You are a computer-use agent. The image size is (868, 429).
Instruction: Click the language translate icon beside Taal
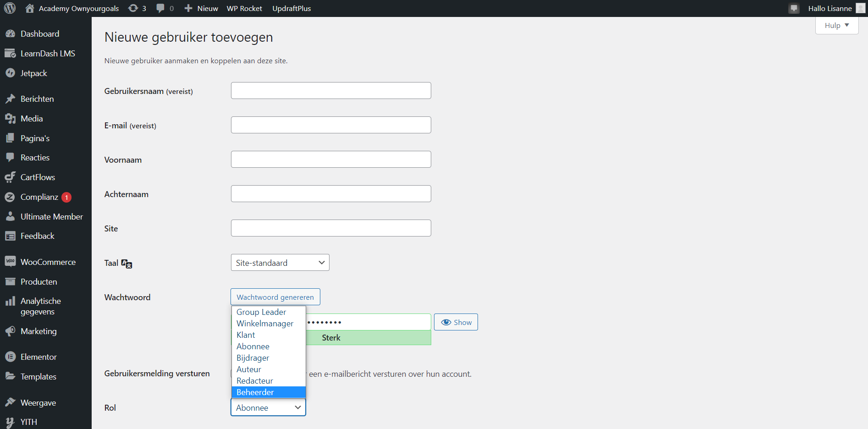pyautogui.click(x=126, y=264)
